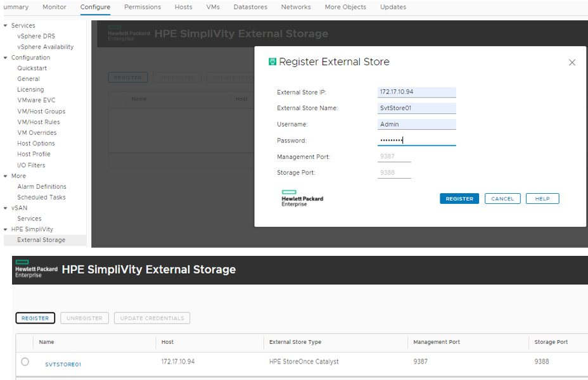The image size is (588, 380).
Task: Open Host Options
Action: coord(36,144)
